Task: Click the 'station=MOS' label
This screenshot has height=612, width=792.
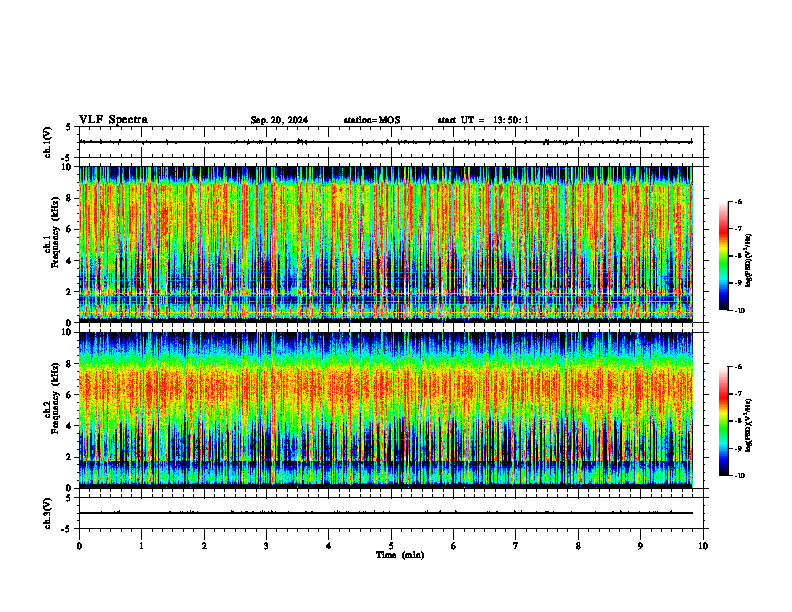Action: click(x=372, y=120)
